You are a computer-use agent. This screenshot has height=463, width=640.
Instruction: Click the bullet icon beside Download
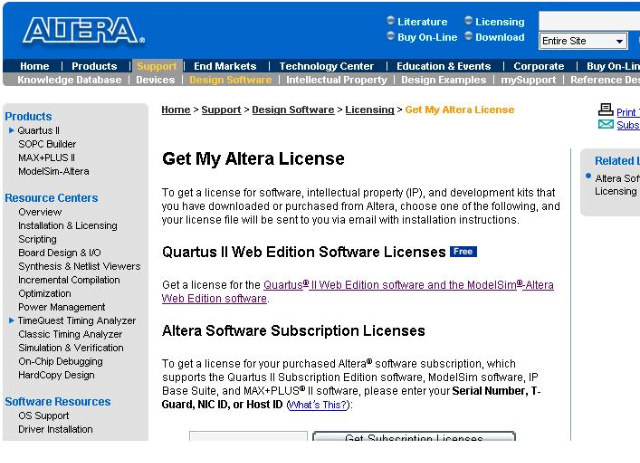tap(469, 36)
